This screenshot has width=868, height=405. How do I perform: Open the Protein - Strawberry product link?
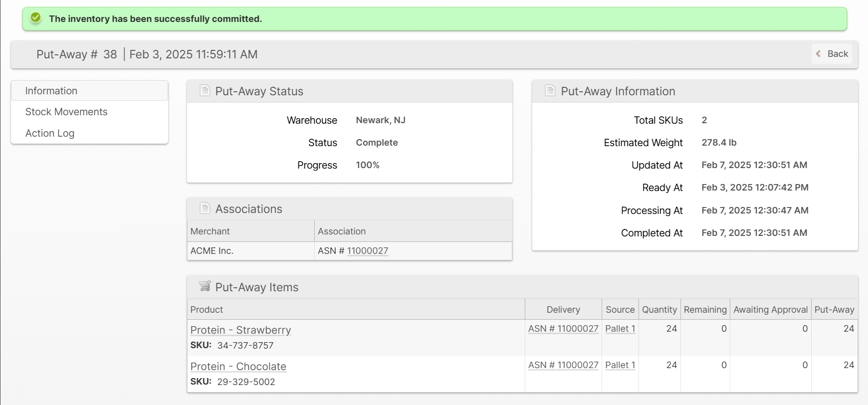click(240, 330)
